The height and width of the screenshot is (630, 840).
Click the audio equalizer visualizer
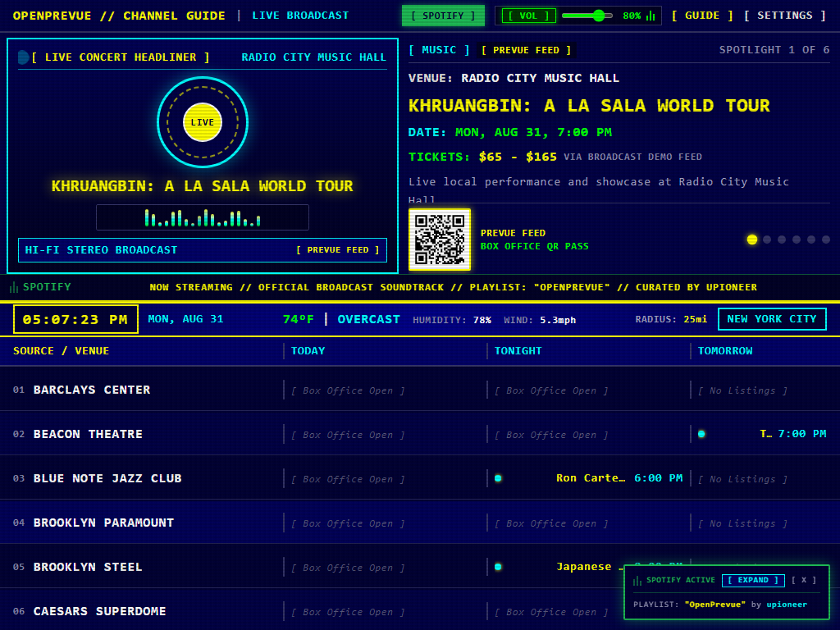click(x=203, y=217)
